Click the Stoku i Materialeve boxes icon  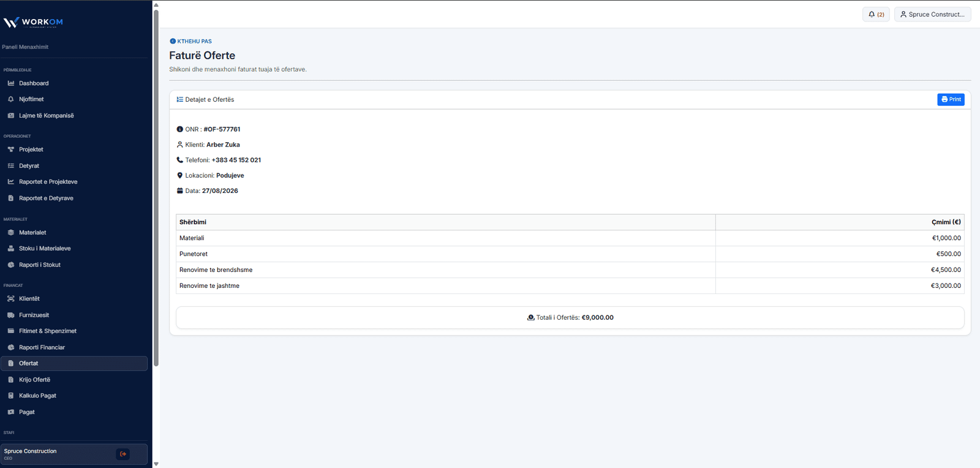(x=11, y=249)
